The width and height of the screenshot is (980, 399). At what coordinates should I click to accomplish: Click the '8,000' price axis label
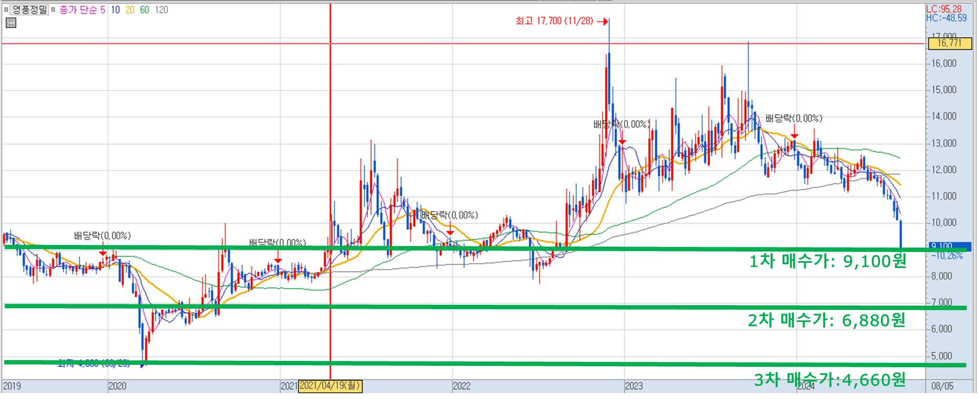click(x=942, y=276)
